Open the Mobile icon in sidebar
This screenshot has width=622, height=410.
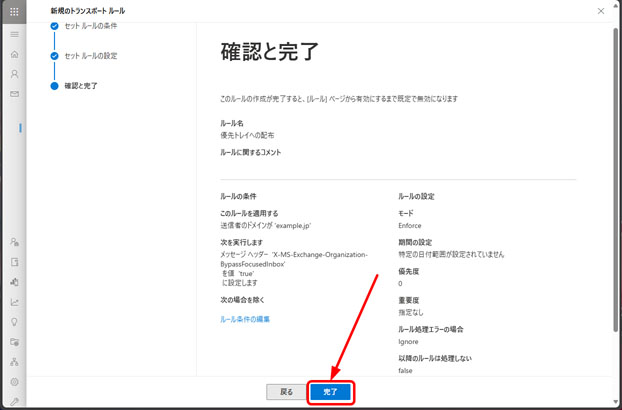click(x=14, y=282)
